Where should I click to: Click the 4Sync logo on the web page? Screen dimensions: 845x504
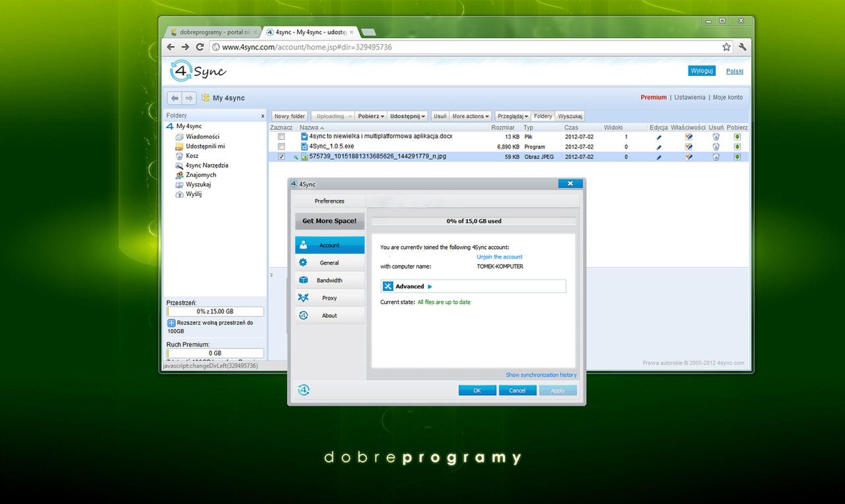(198, 71)
